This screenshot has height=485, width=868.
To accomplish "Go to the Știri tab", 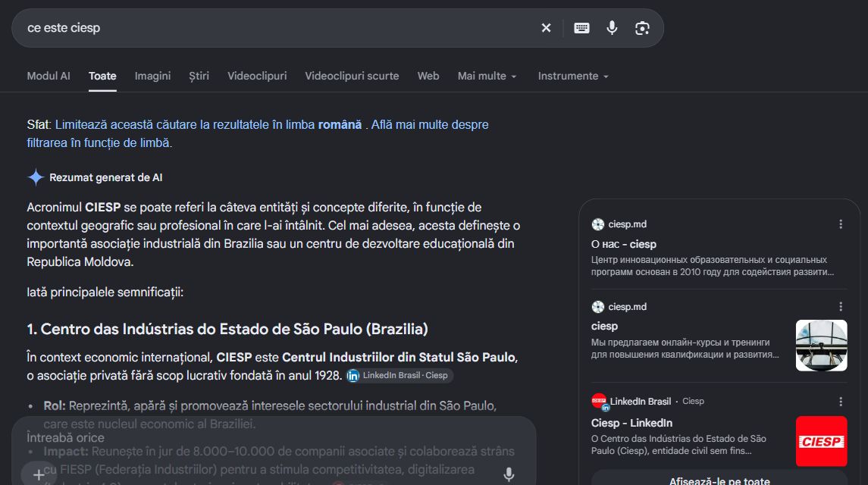I will 199,76.
